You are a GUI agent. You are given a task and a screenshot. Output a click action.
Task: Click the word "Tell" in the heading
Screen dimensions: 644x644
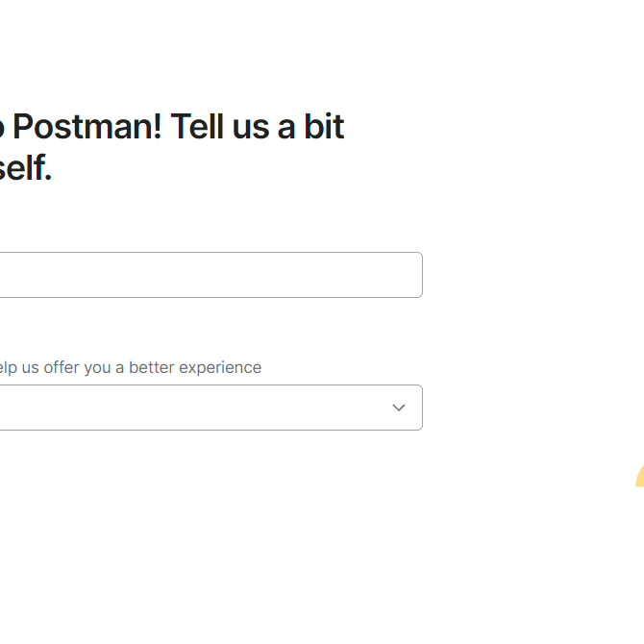(197, 127)
